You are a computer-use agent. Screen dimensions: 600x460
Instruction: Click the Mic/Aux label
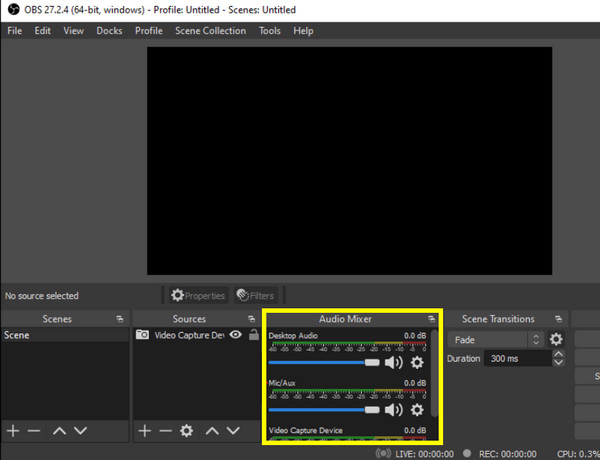[x=282, y=383]
